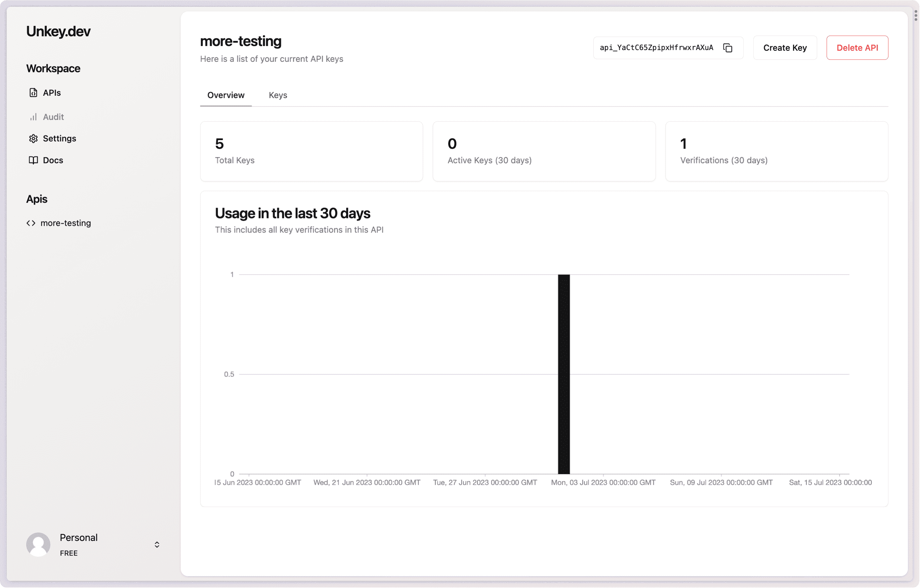Open Docs using the book icon
The width and height of the screenshot is (920, 588).
click(x=33, y=160)
